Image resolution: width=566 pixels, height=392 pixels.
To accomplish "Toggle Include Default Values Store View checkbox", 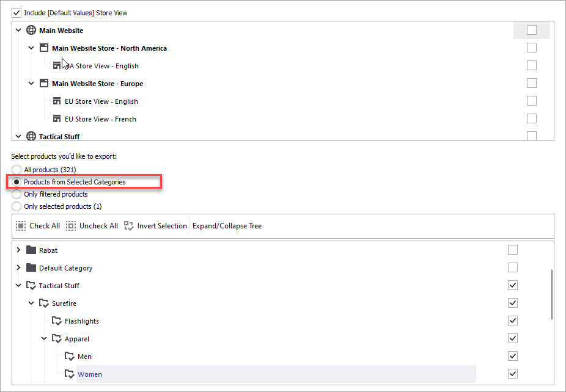I will point(17,13).
